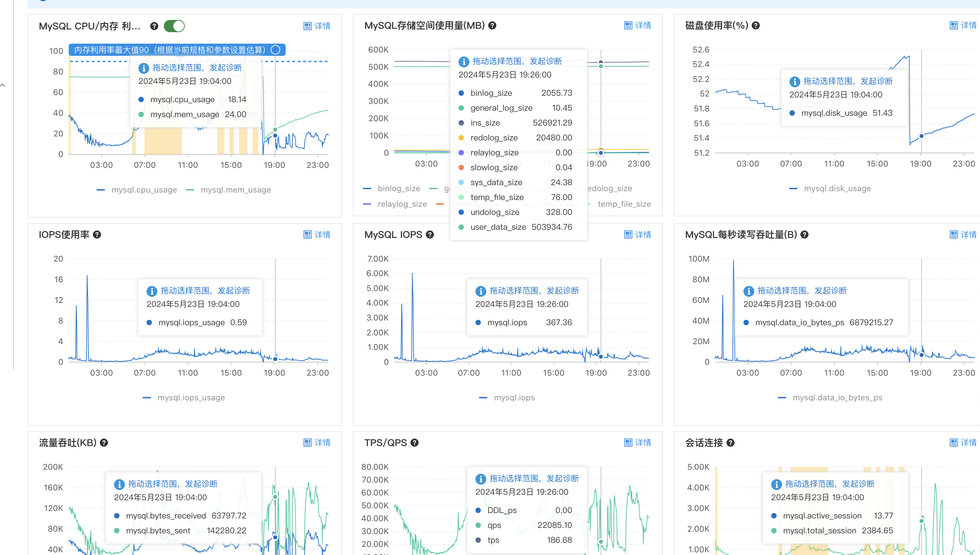Hide binlog_size series in storage legend

coord(398,188)
